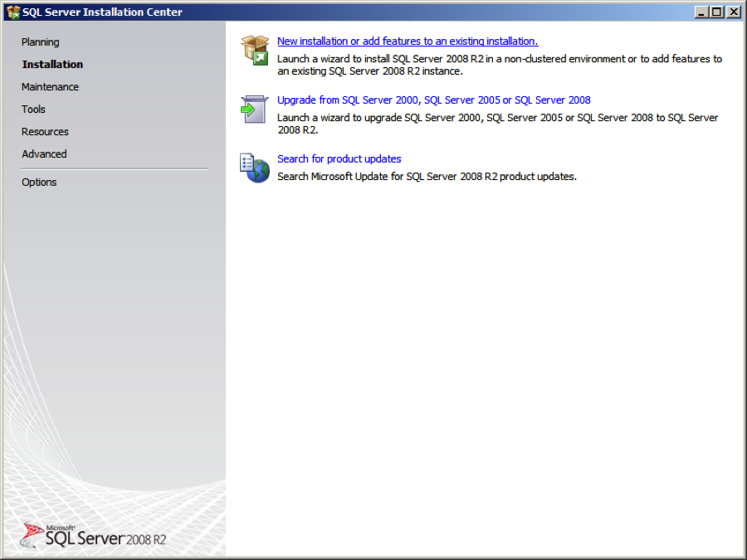Image resolution: width=747 pixels, height=560 pixels.
Task: Go to the Maintenance section
Action: click(50, 86)
